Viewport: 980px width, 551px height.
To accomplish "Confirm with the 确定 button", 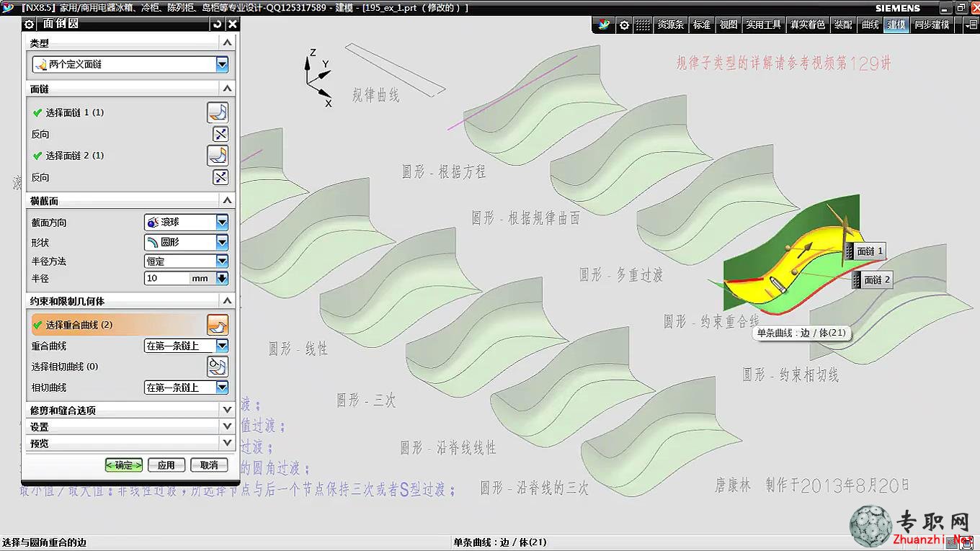I will coord(124,465).
